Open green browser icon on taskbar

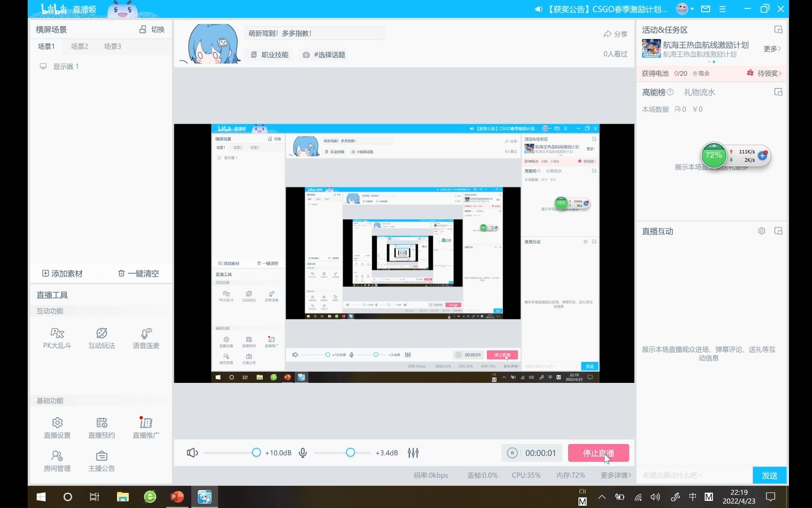150,497
